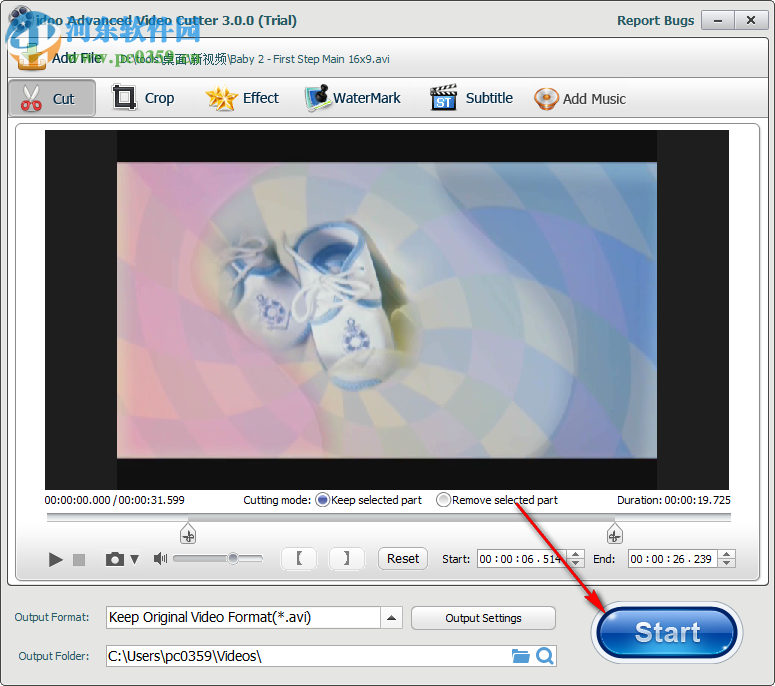
Task: Click the video preview frame
Action: coord(387,310)
